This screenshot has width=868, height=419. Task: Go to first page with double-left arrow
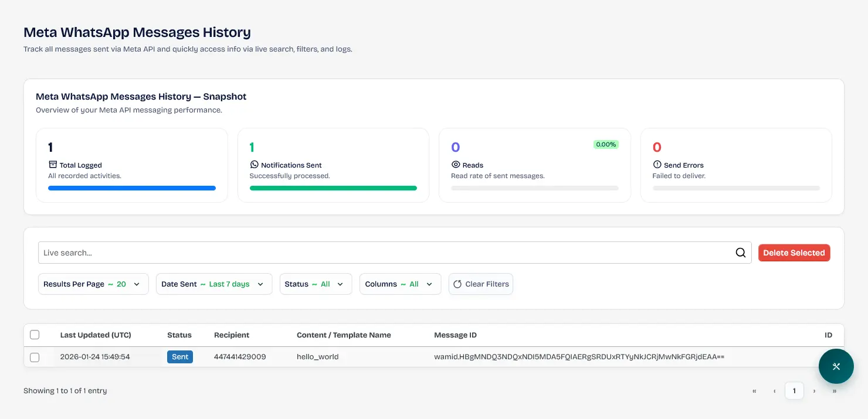coord(754,391)
